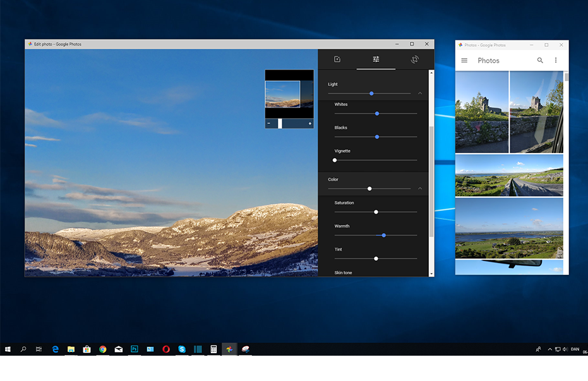Click the Warmth slider handle

[x=383, y=235]
